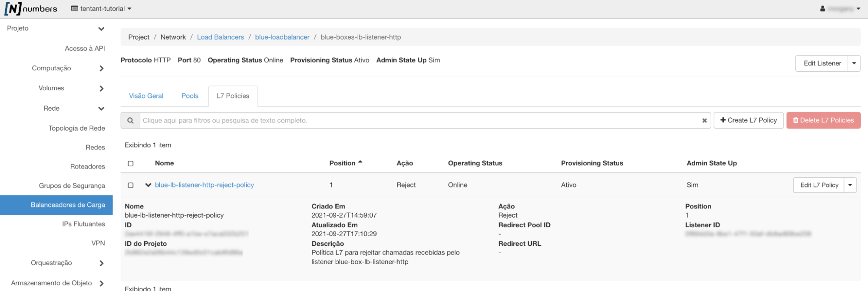Select Balanceadores de Carga in sidebar
Viewport: 868px width, 291px height.
click(x=56, y=205)
